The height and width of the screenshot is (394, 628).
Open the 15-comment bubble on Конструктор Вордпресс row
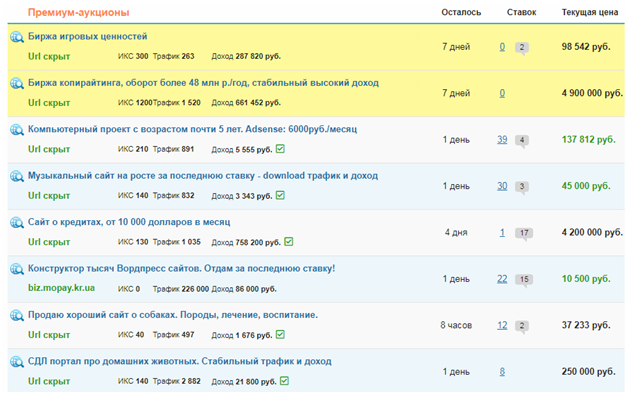[524, 280]
